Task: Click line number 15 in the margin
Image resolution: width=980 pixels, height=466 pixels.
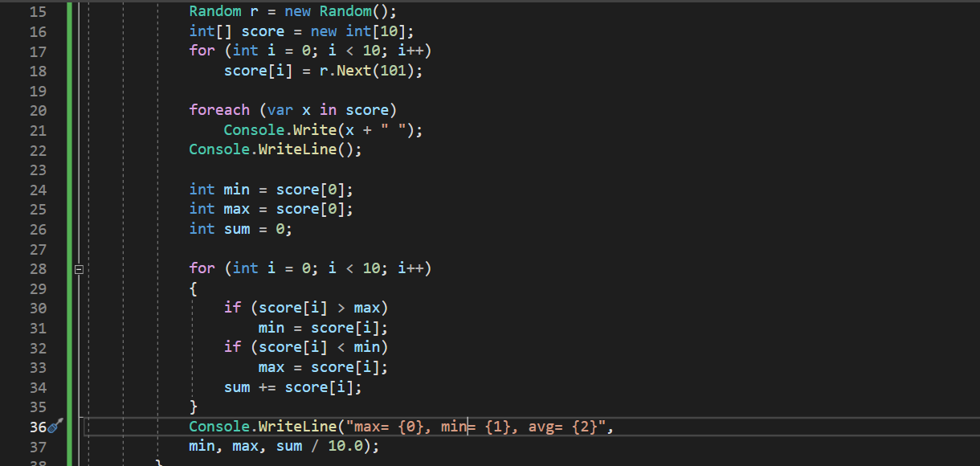Action: pyautogui.click(x=38, y=12)
